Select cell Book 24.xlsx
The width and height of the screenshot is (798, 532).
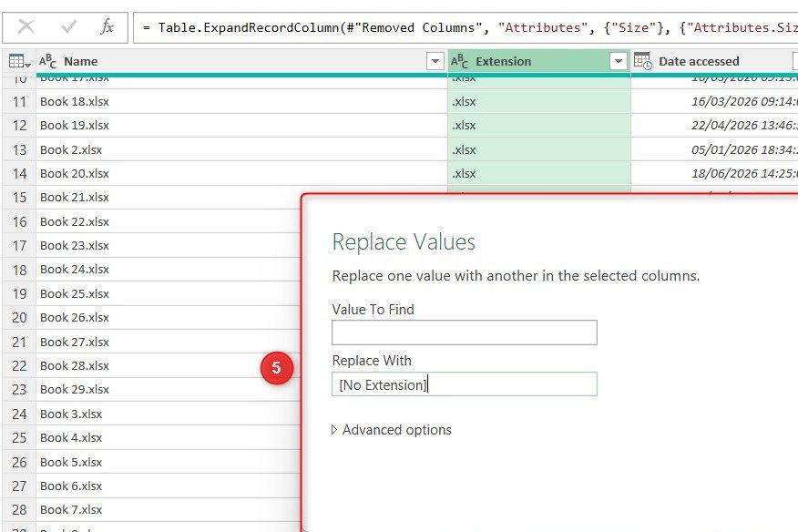[169, 270]
